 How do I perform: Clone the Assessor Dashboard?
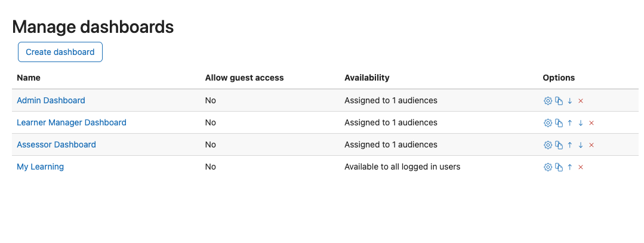coord(559,144)
